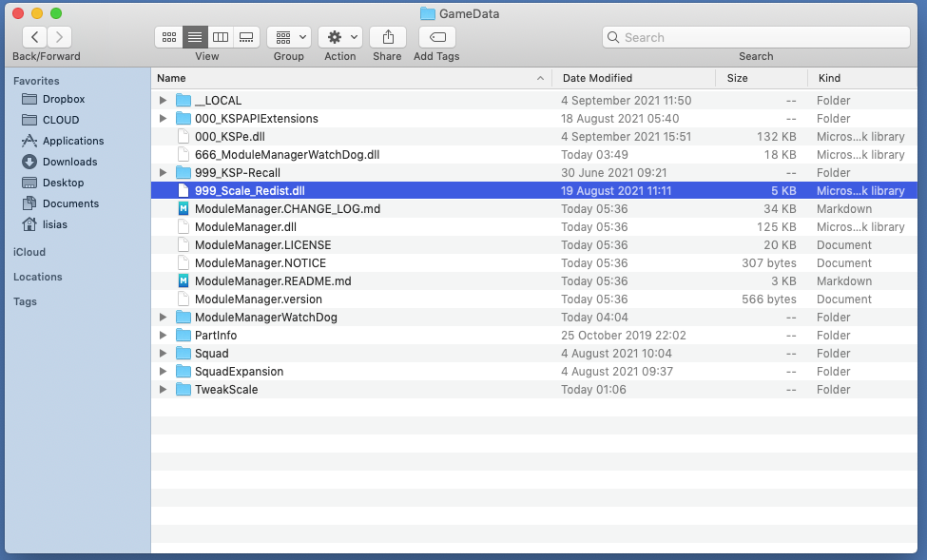Switch to list view
Screen dimensions: 927x560
(195, 37)
